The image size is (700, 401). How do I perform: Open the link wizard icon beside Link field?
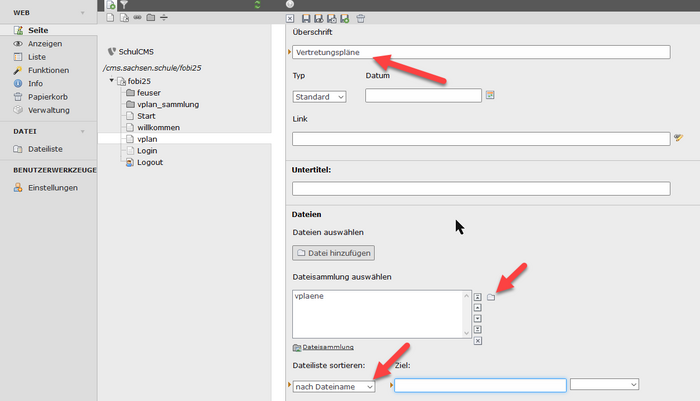point(678,139)
